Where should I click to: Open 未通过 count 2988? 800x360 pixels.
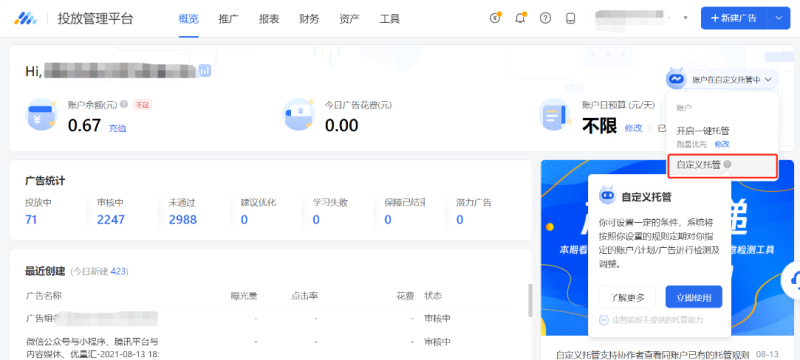pyautogui.click(x=183, y=220)
